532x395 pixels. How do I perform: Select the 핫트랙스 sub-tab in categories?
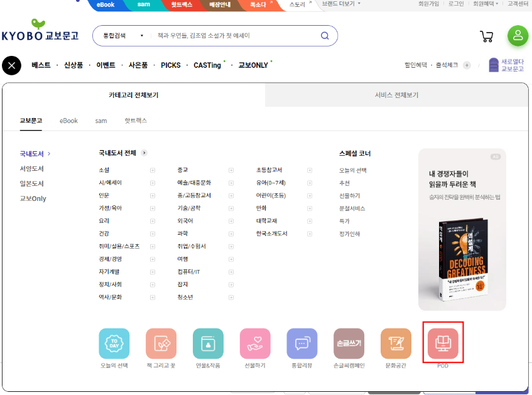click(136, 121)
